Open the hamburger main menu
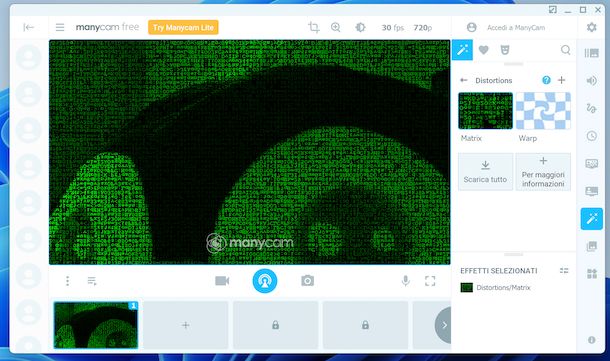 pos(60,27)
